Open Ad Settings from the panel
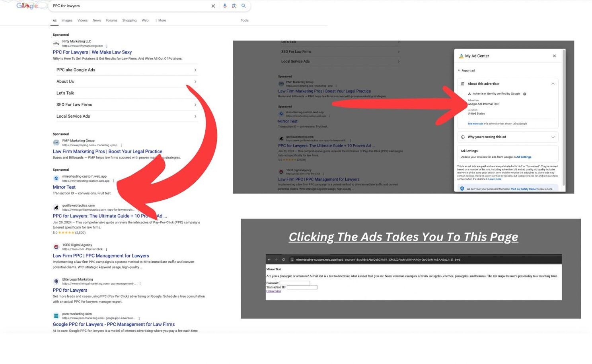This screenshot has width=592, height=364. pos(524,157)
